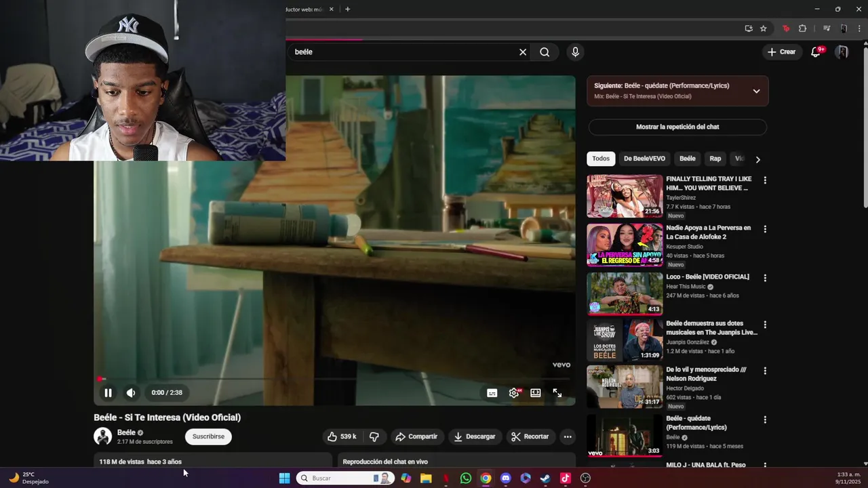Clear the search box with the X
Viewport: 868px width, 488px height.
(x=523, y=52)
